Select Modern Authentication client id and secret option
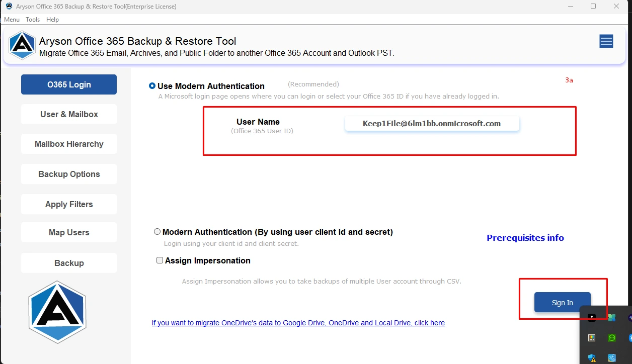This screenshot has height=364, width=632. tap(157, 232)
